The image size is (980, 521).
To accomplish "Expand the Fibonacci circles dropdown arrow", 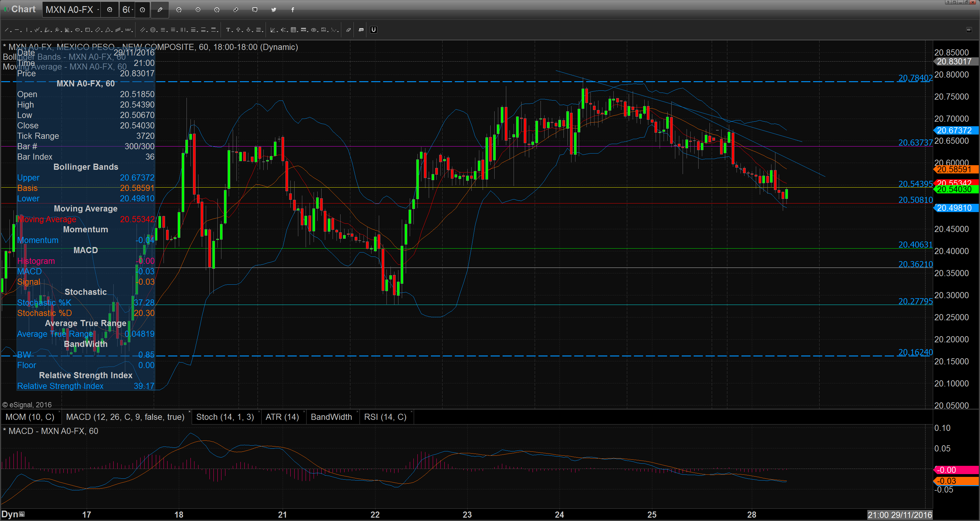I will (157, 32).
